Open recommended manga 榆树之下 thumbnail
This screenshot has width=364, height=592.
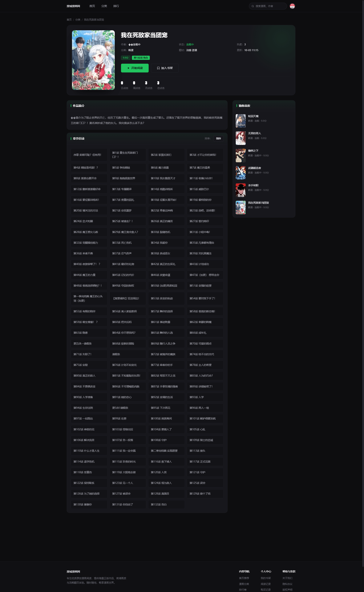[x=241, y=156]
